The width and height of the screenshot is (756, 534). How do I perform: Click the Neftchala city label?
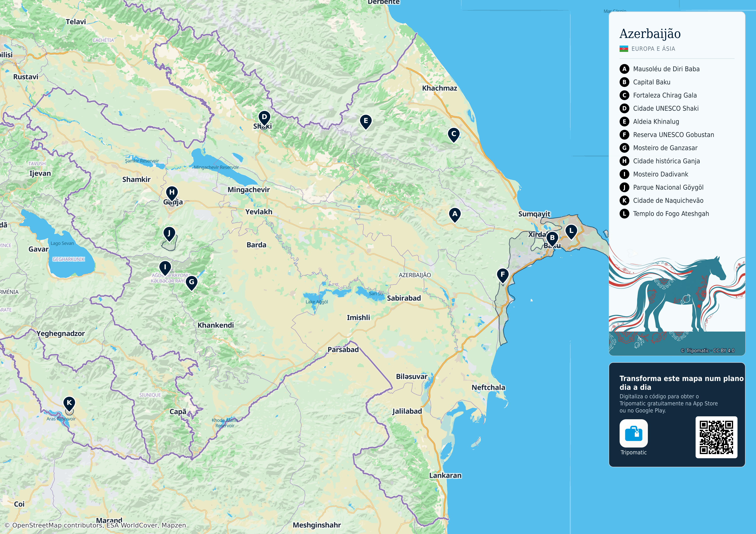(488, 387)
